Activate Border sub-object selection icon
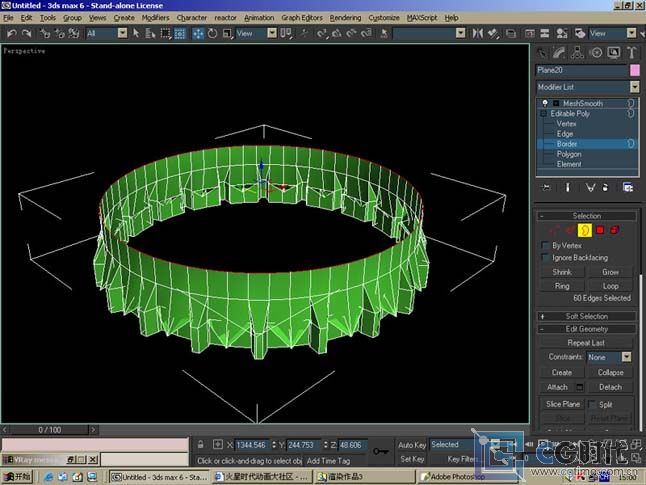Viewport: 646px width, 485px height. pos(586,230)
